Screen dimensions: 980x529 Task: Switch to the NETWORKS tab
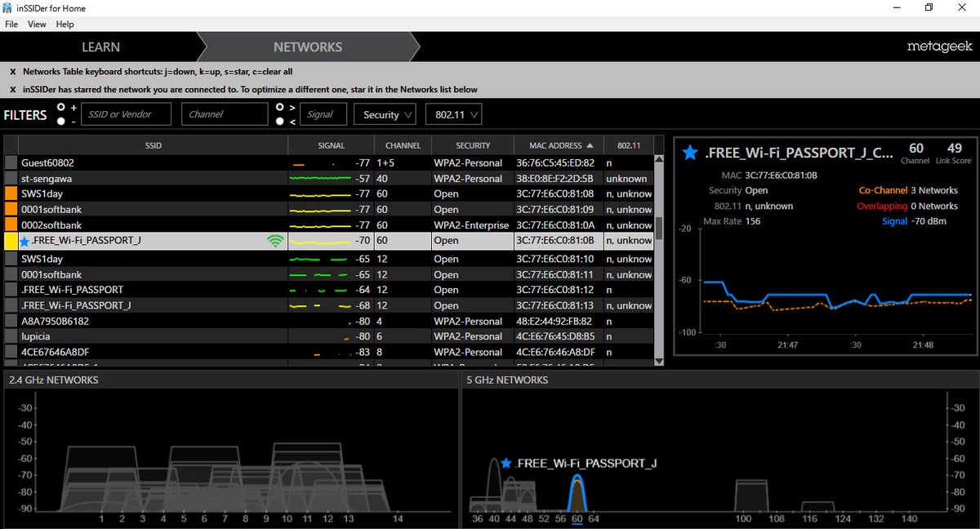coord(308,47)
